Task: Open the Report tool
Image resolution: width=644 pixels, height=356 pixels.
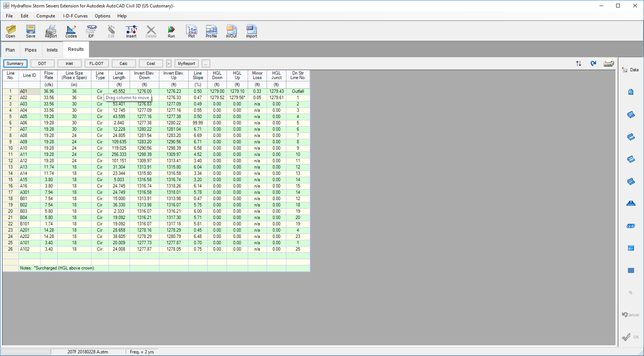Action: (x=51, y=31)
